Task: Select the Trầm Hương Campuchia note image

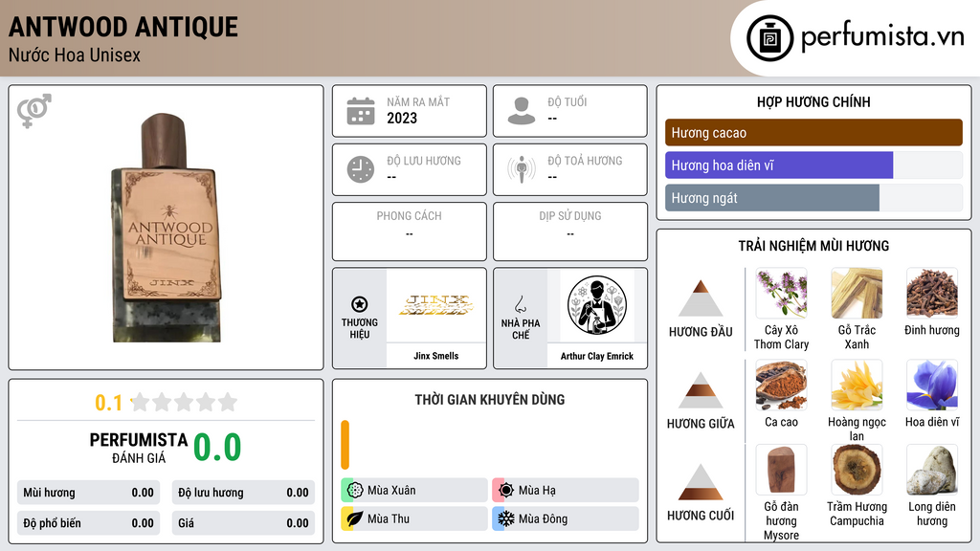Action: tap(857, 470)
